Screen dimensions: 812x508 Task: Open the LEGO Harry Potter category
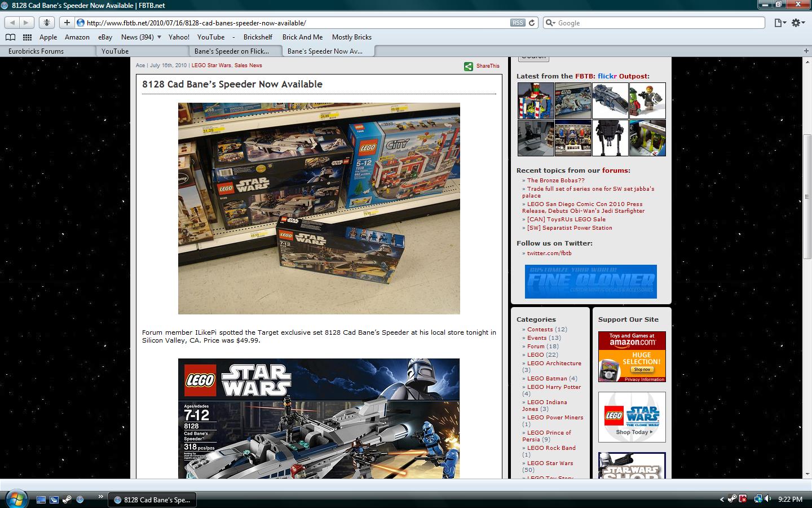(554, 387)
